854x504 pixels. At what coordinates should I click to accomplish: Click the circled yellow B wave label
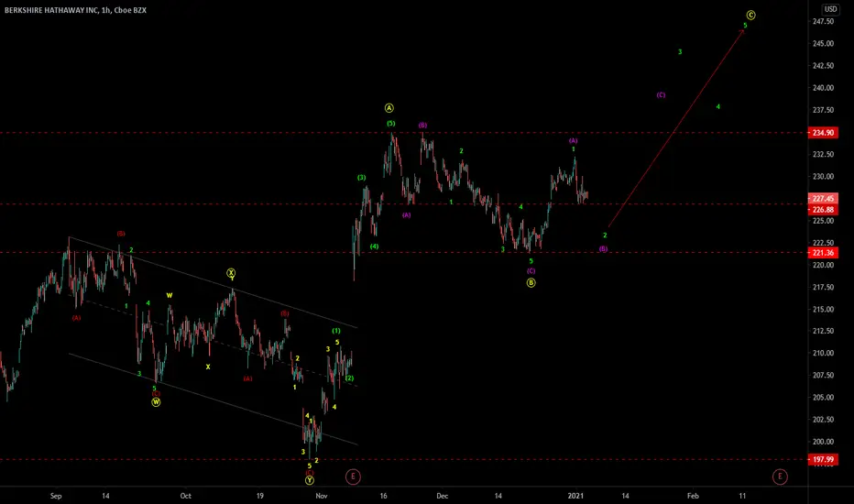pos(531,282)
